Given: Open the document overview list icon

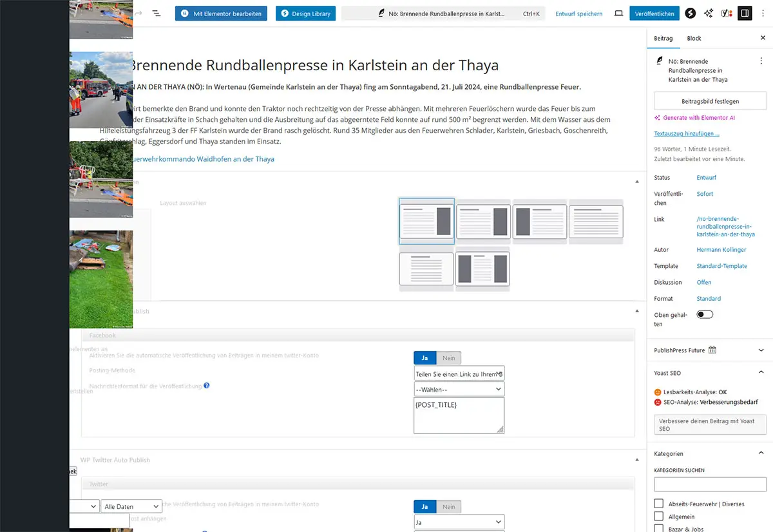Looking at the screenshot, I should pyautogui.click(x=157, y=14).
